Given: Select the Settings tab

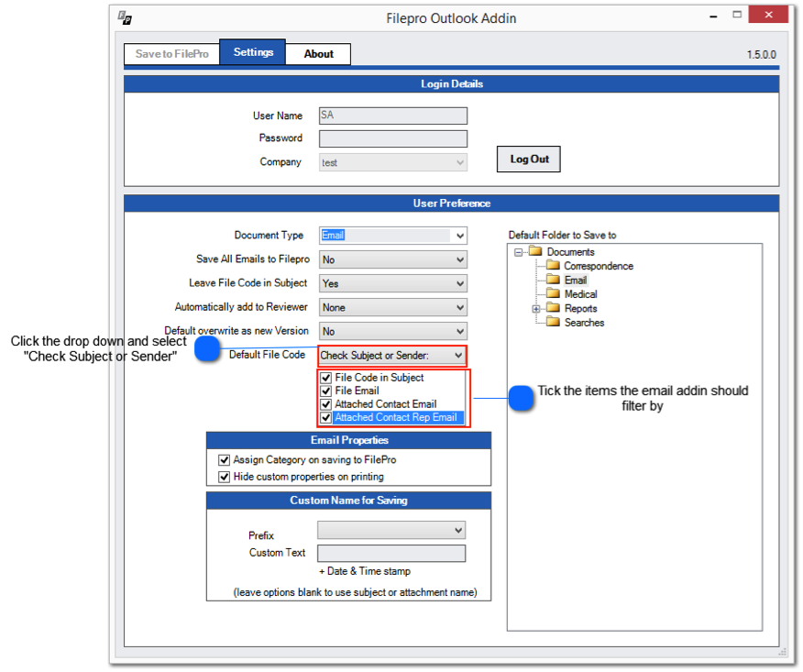Looking at the screenshot, I should 253,52.
